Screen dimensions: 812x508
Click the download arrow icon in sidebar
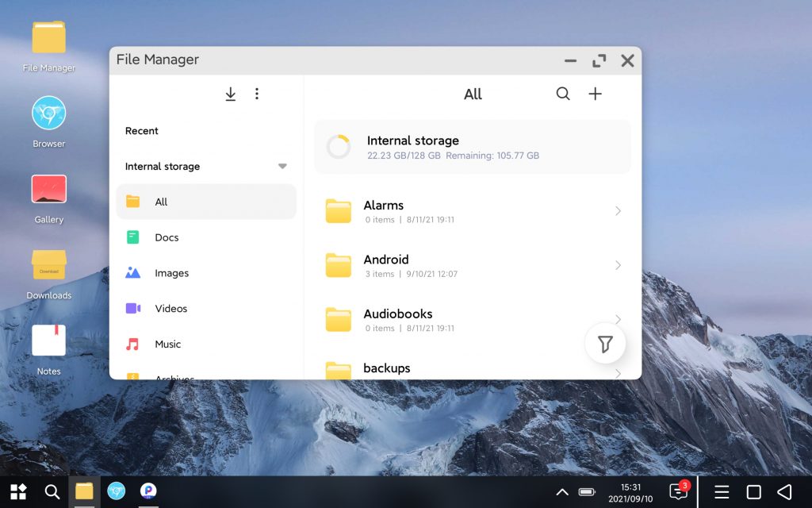231,94
